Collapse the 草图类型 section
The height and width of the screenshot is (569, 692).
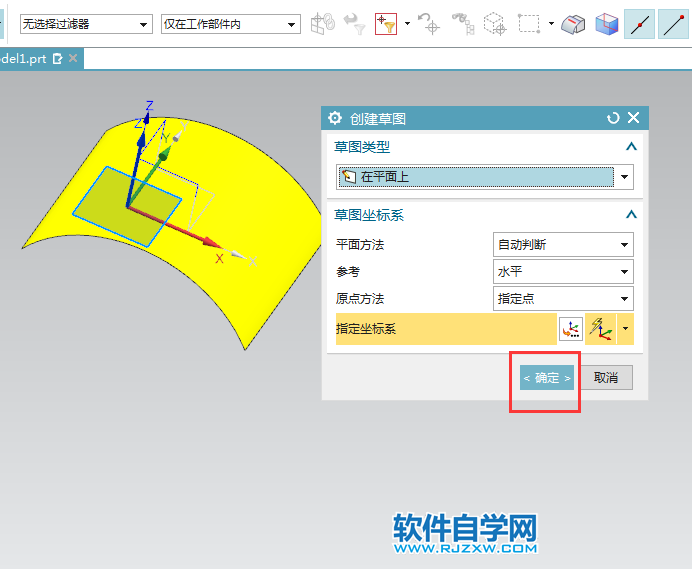[630, 147]
